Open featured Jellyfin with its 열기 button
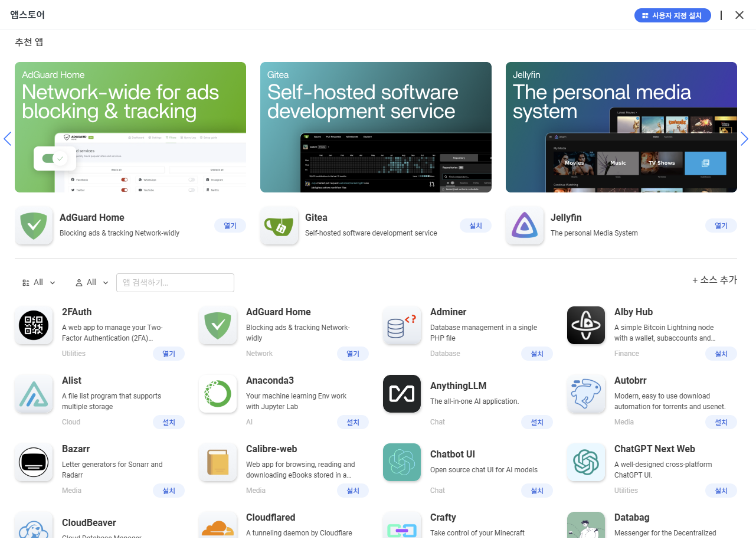756x549 pixels. pos(721,226)
